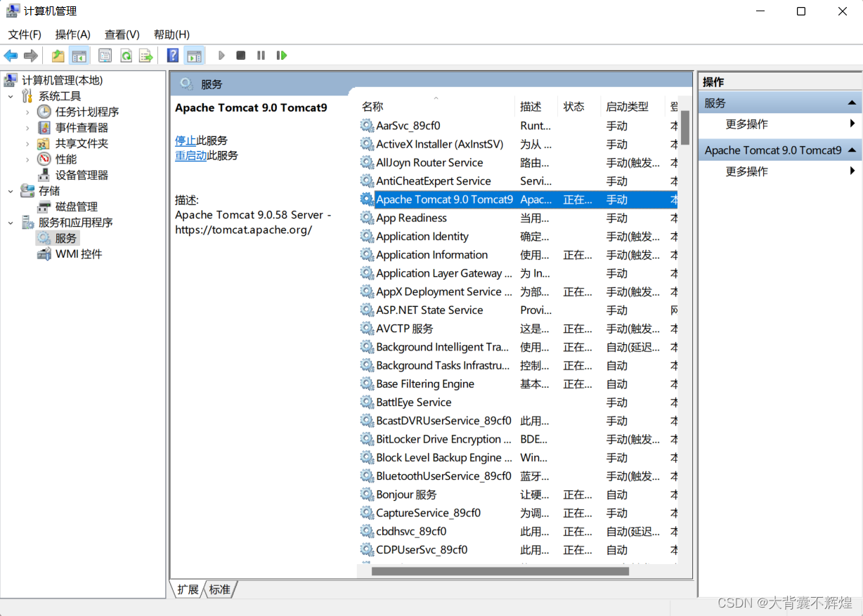Click the 重启动 service link
The height and width of the screenshot is (616, 863).
point(190,155)
